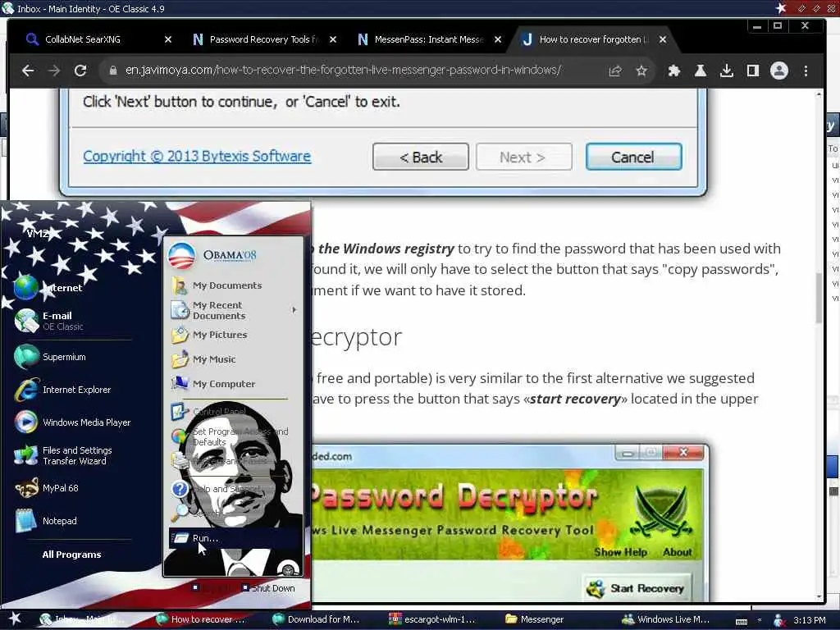Switch to Password Recovery Tools tab
This screenshot has width=840, height=630.
262,39
